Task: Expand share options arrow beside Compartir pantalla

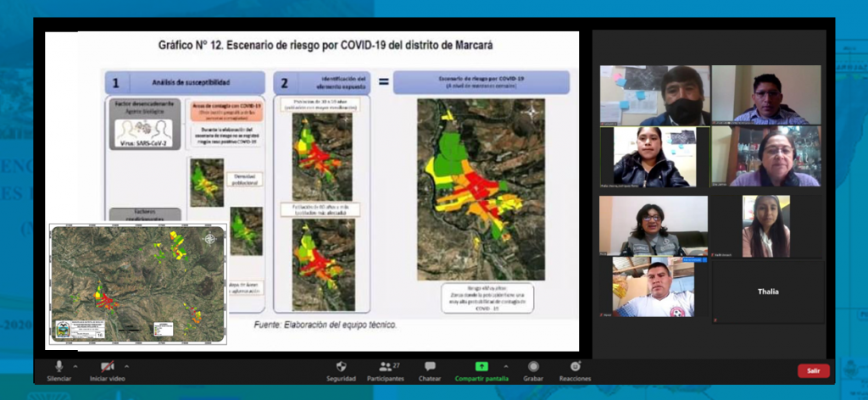Action: point(506,366)
